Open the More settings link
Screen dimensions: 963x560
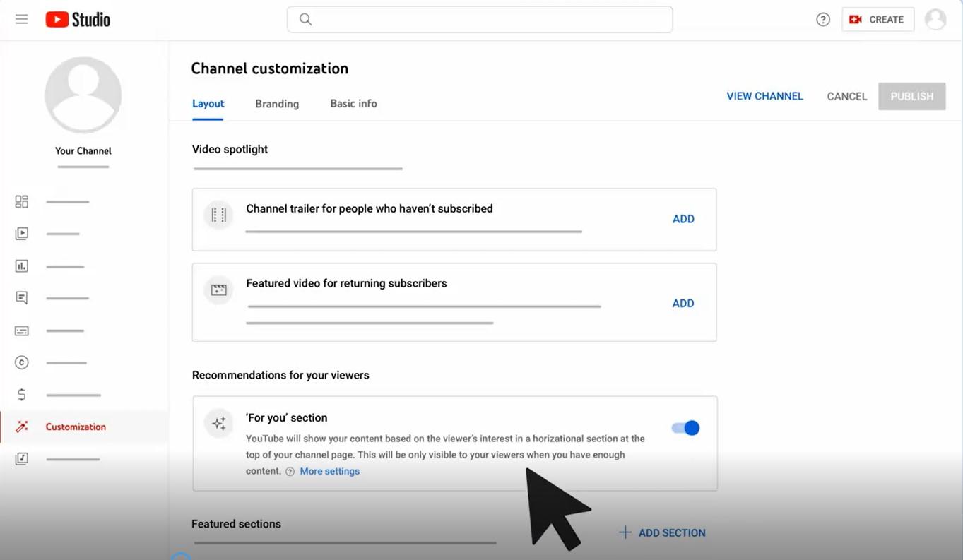(329, 471)
